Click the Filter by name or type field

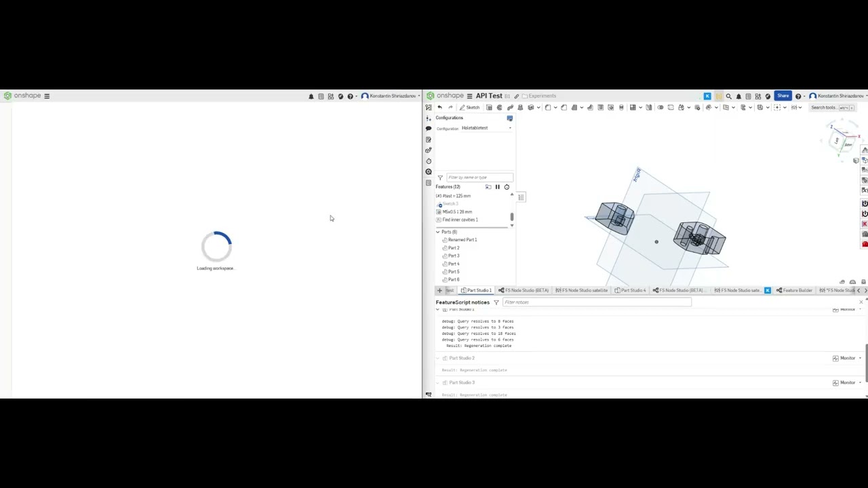coord(480,178)
